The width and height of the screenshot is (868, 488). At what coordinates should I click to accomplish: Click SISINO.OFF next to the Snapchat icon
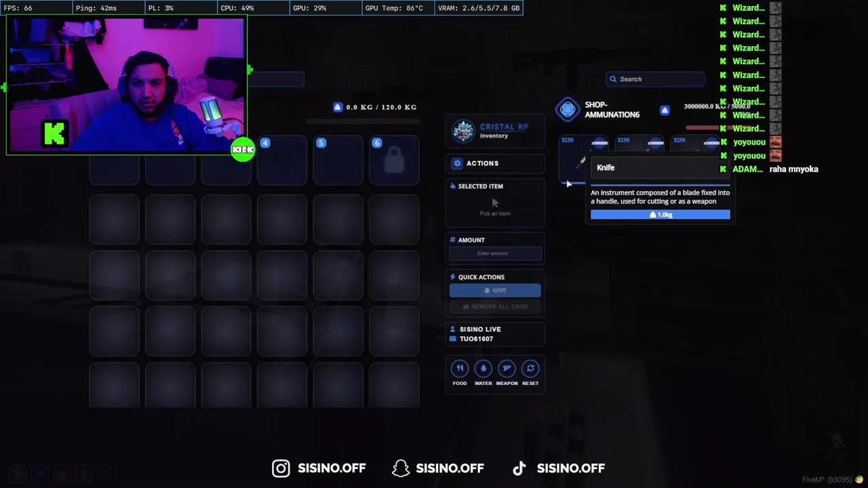click(450, 468)
